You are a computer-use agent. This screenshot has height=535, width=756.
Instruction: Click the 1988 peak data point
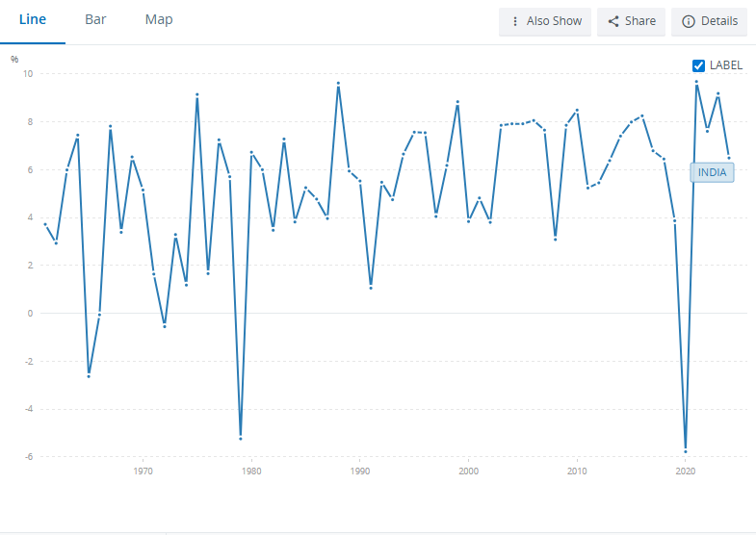(338, 84)
